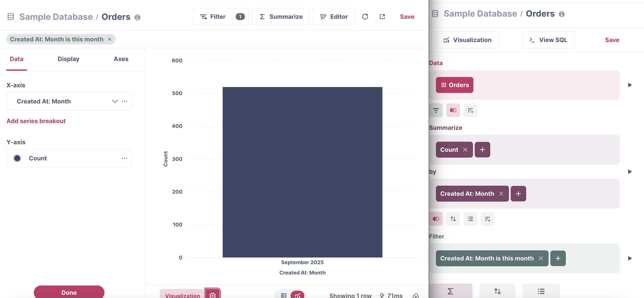The height and width of the screenshot is (298, 644).
Task: Click the row limit icon under breakout
Action: point(470,219)
